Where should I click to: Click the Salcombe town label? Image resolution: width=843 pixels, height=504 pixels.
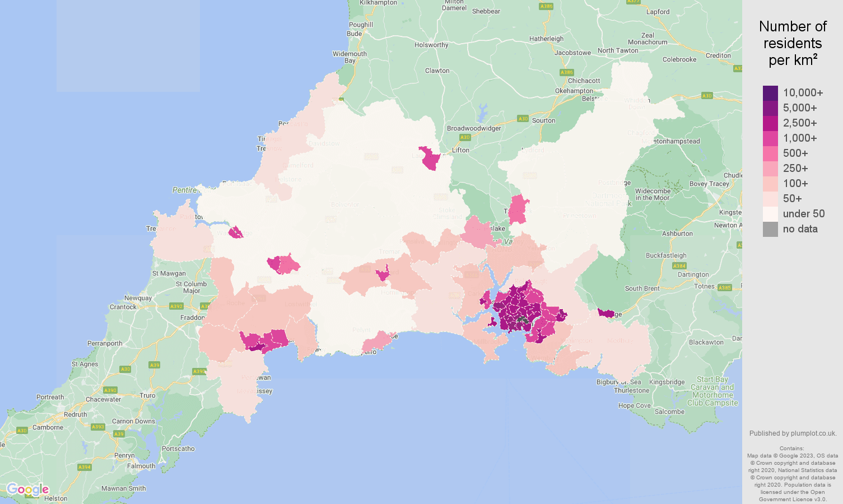click(669, 412)
